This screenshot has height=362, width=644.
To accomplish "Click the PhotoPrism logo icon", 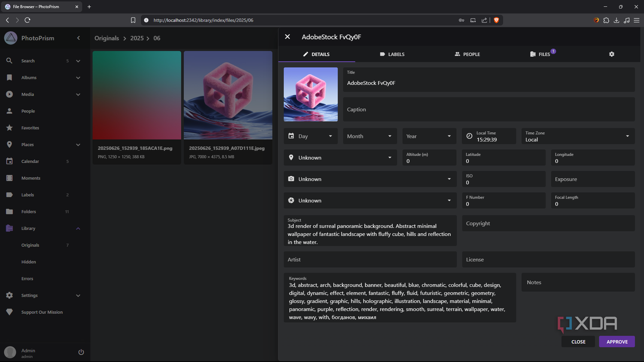I will [x=11, y=38].
